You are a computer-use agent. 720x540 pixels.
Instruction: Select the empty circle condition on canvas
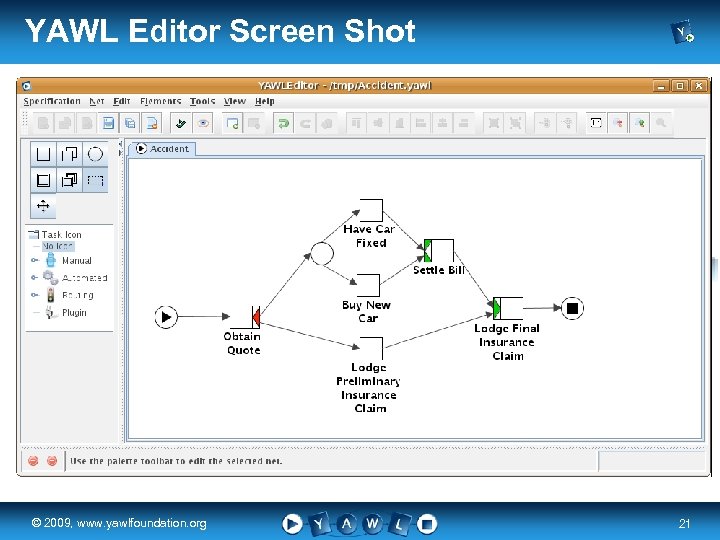click(322, 253)
